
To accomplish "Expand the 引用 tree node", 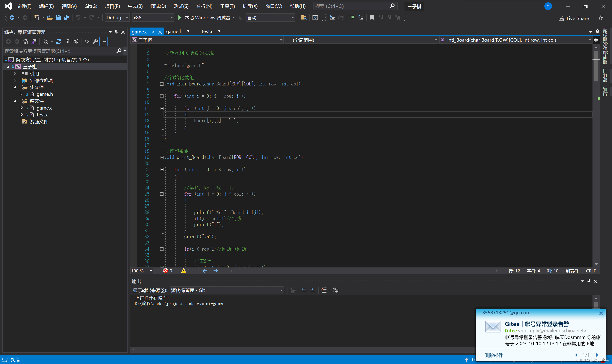I will pos(15,73).
